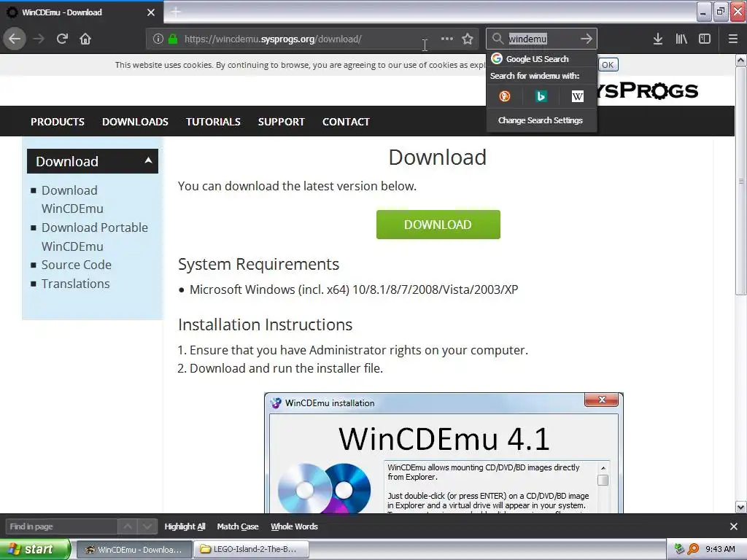Select Google US Search suggestion

click(x=542, y=59)
